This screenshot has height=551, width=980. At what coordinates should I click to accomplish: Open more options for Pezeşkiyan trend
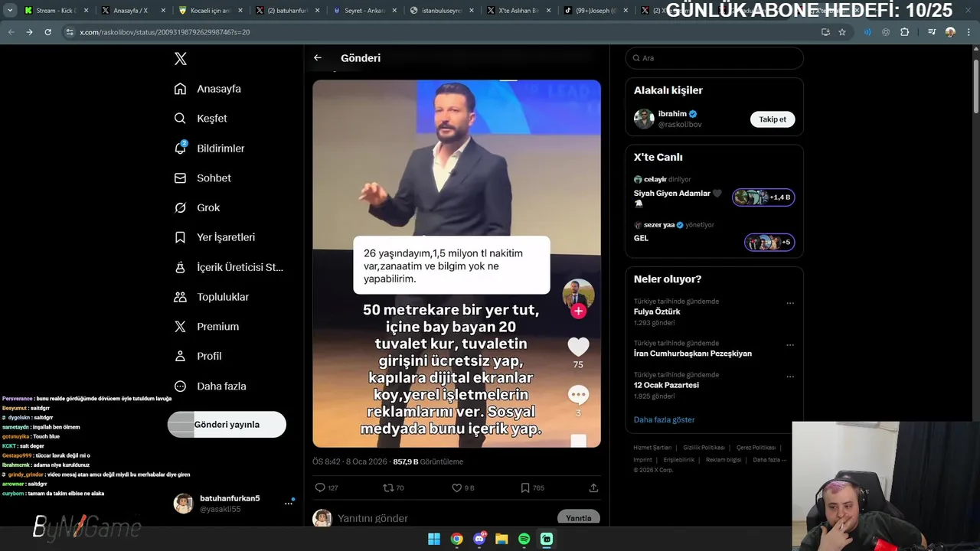pyautogui.click(x=790, y=345)
